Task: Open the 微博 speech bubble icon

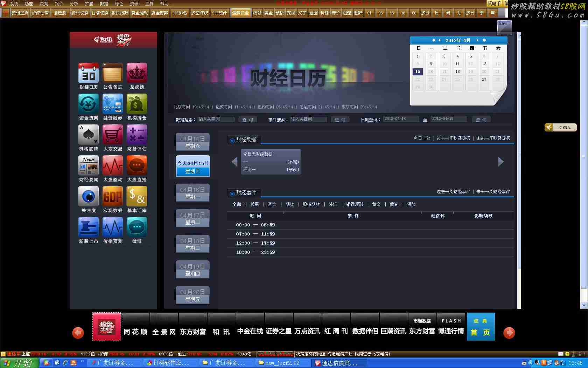Action: click(x=137, y=227)
